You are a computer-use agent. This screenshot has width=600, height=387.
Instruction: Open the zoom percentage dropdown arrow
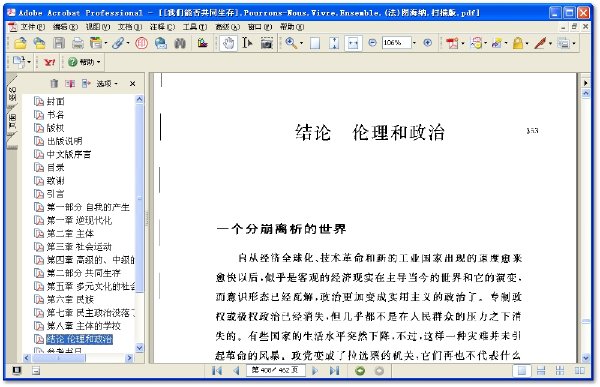click(414, 43)
